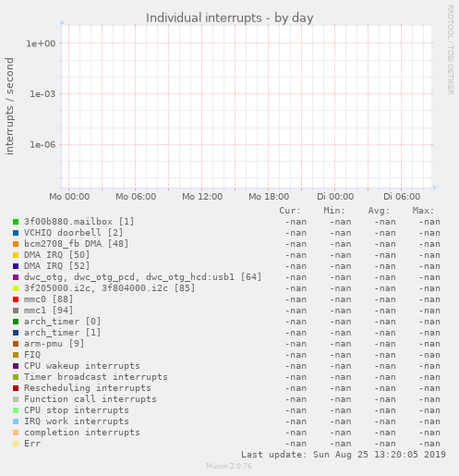Click the 'Last update' timestamp text
This screenshot has height=476, width=459.
(344, 455)
